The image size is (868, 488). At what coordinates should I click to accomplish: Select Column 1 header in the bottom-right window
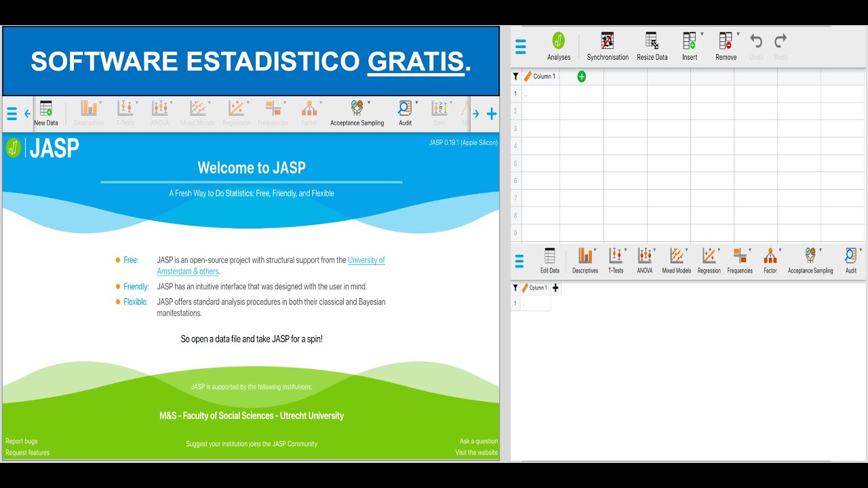(x=535, y=288)
